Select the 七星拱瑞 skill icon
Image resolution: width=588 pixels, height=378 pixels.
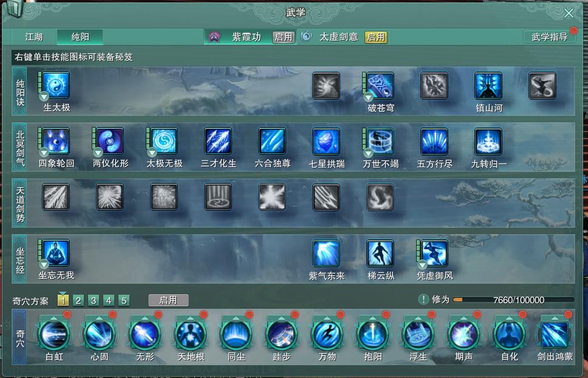pyautogui.click(x=326, y=142)
